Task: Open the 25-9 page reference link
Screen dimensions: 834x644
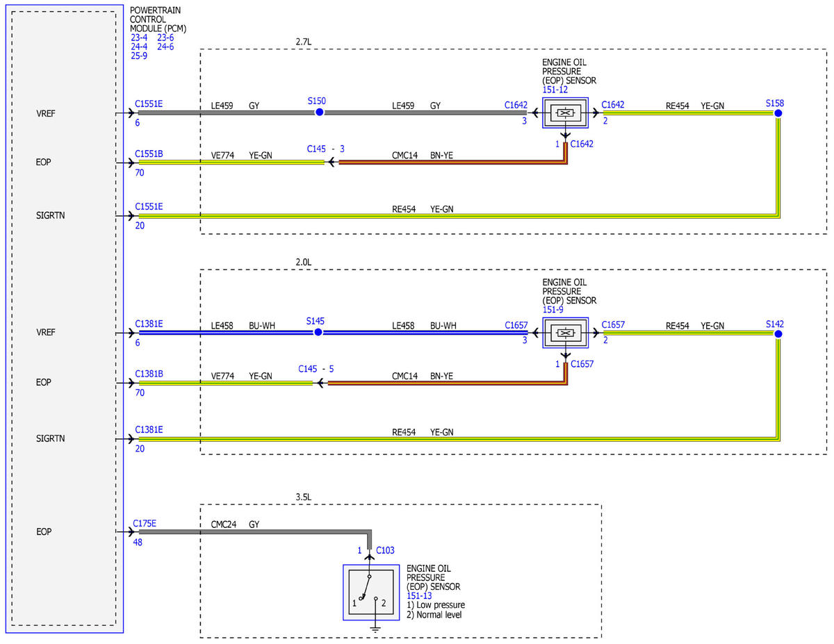Action: click(139, 56)
